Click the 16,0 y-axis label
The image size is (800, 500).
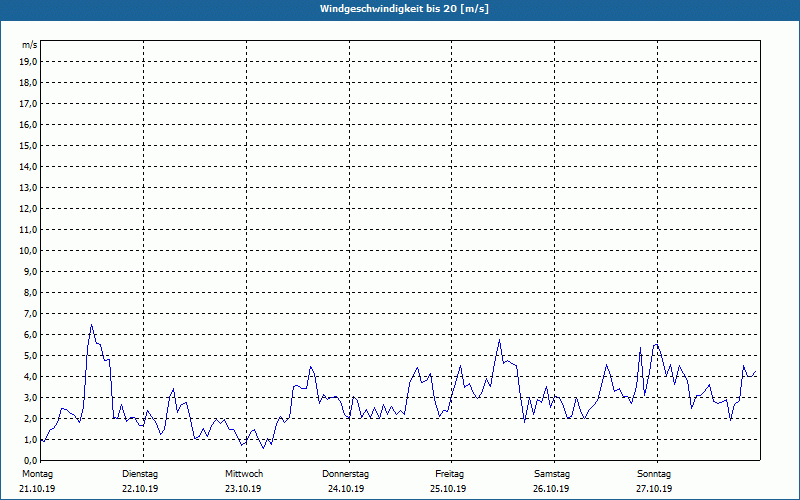coord(29,124)
